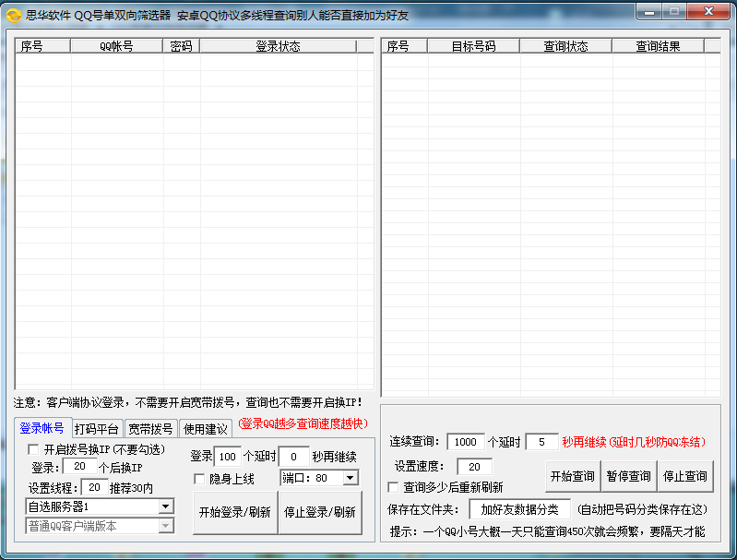This screenshot has width=737, height=560.
Task: Start querying with 开始查询 button
Action: [573, 476]
